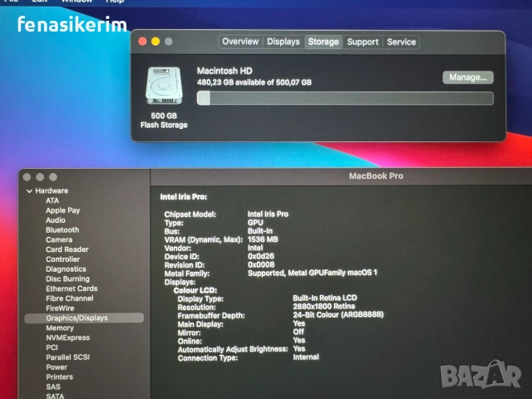Select Apple Pay in the sidebar

pos(63,210)
